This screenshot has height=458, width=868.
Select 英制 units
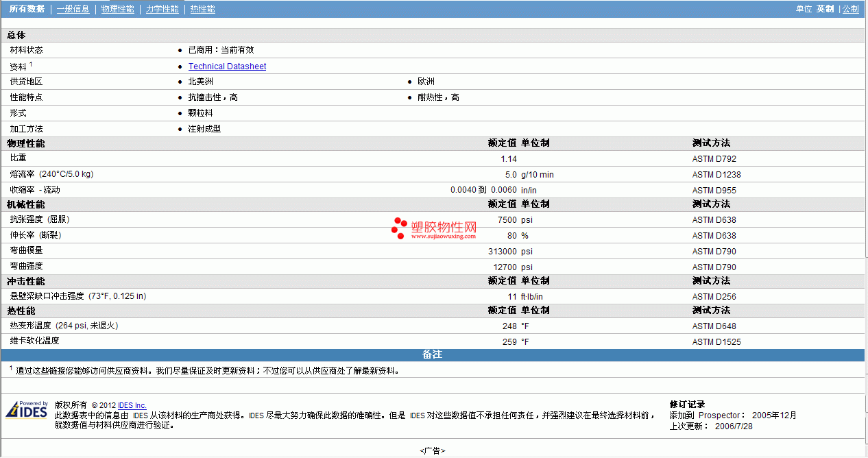point(825,9)
